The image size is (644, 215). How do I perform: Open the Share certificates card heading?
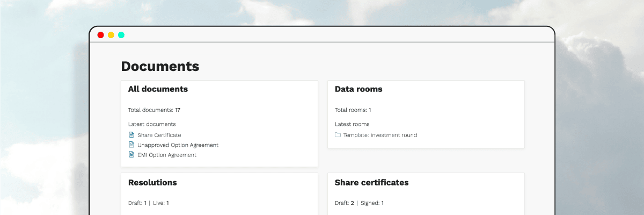371,183
